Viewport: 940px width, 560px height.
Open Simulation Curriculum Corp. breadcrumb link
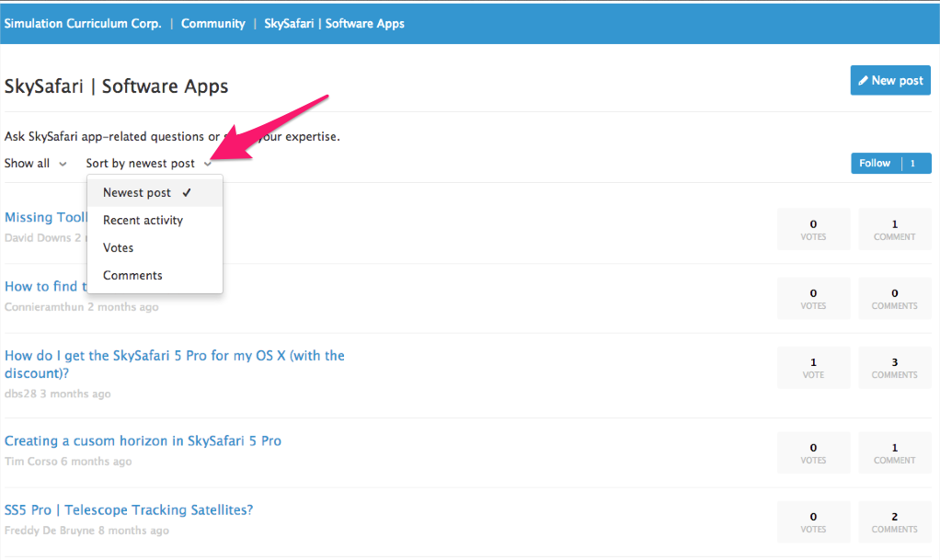click(83, 23)
